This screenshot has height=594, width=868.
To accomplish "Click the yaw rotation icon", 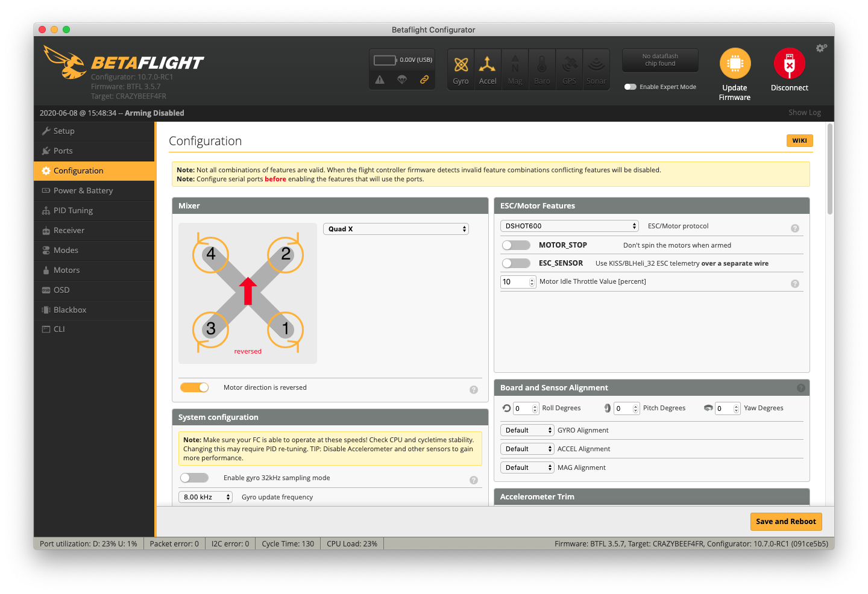I will pyautogui.click(x=708, y=408).
